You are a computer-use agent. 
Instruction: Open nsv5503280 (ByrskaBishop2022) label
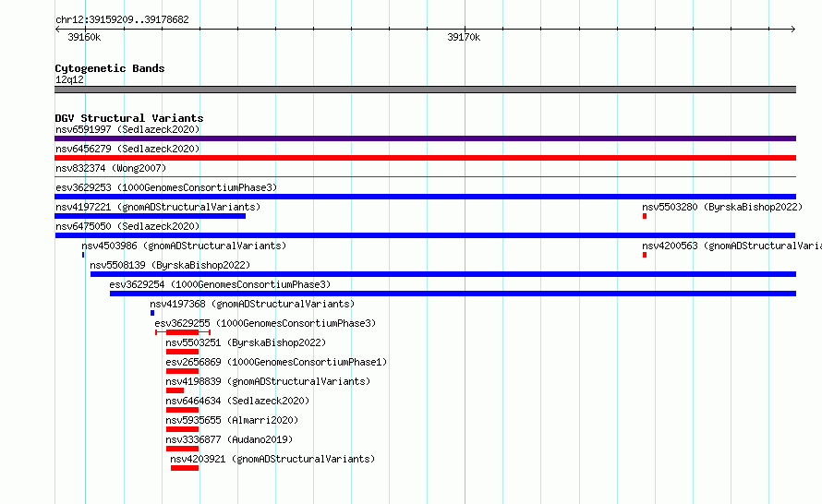point(722,207)
